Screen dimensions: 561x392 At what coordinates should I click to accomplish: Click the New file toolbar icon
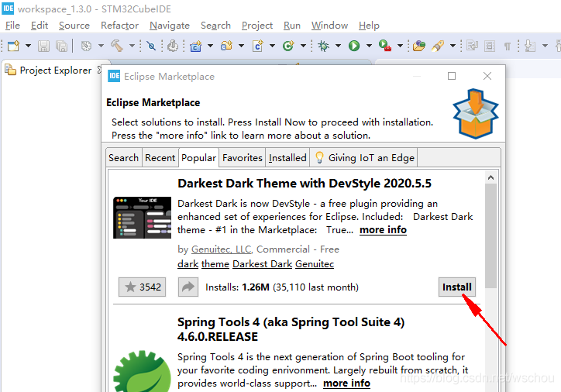[13, 46]
